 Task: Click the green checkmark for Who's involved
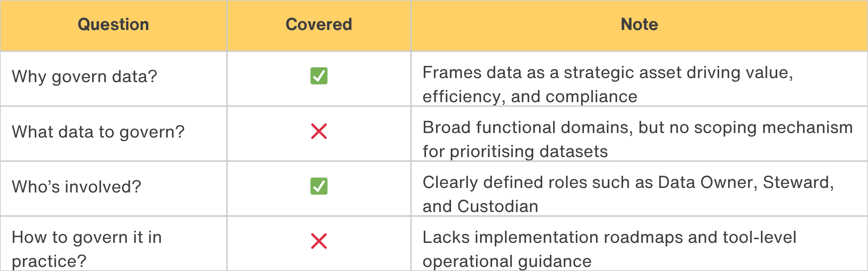tap(319, 186)
